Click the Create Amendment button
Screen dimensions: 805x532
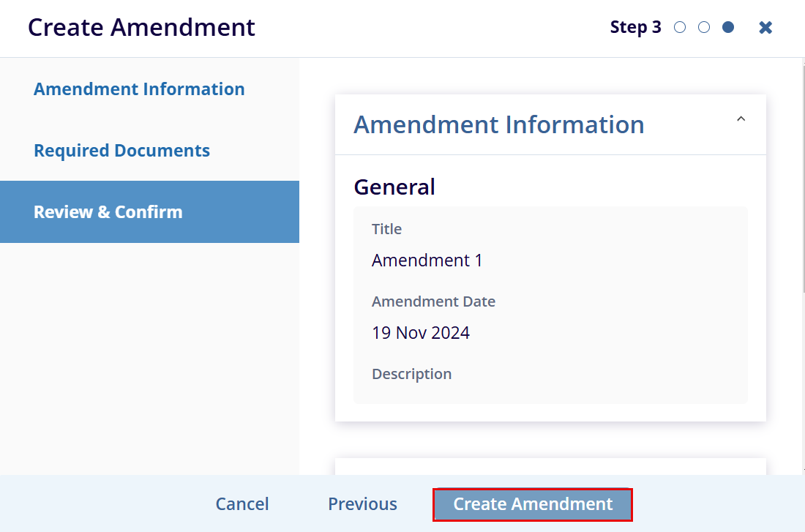(533, 504)
